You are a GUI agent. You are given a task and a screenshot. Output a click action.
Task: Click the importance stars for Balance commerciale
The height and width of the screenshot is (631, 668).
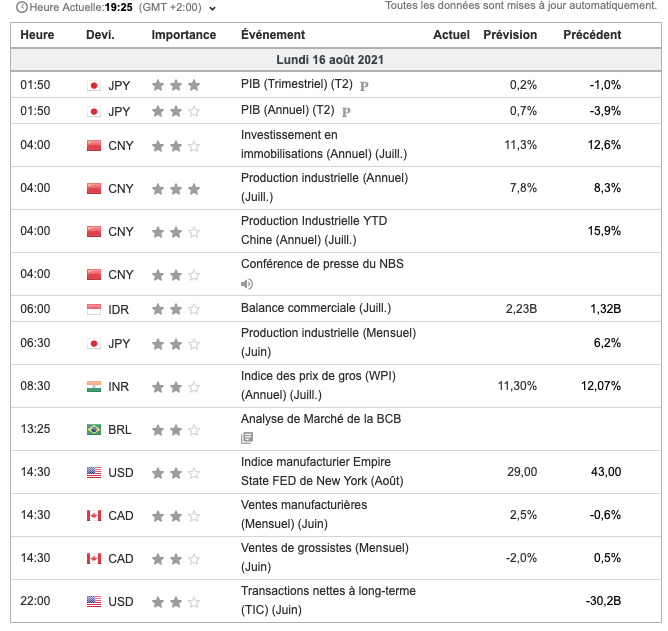(x=176, y=309)
